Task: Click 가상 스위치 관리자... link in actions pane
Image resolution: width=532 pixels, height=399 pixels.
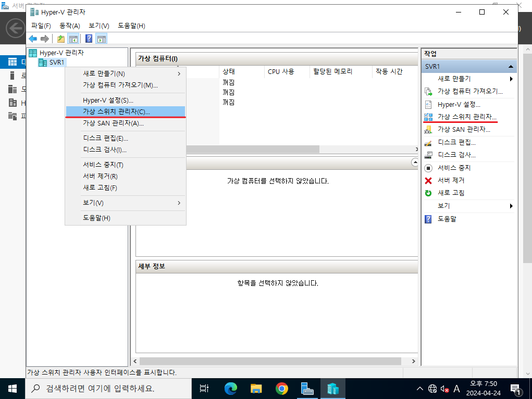Action: [467, 117]
